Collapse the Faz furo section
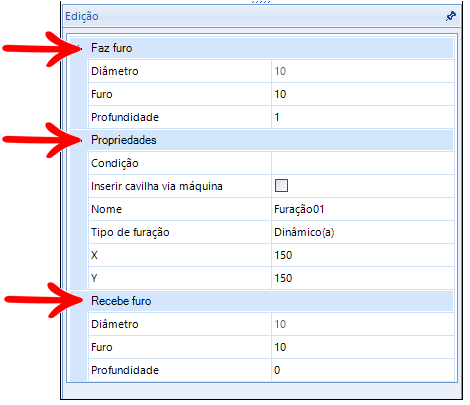470x405 pixels. 80,48
